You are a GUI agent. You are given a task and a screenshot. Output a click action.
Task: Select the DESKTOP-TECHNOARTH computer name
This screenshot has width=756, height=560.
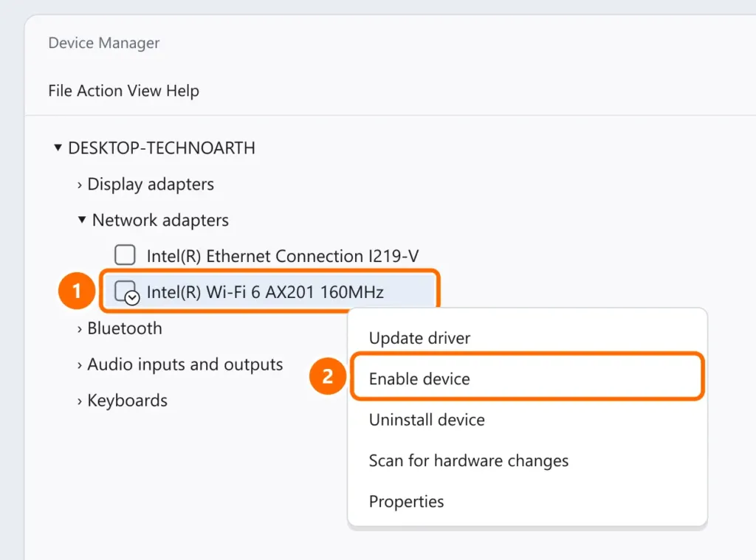[x=162, y=148]
